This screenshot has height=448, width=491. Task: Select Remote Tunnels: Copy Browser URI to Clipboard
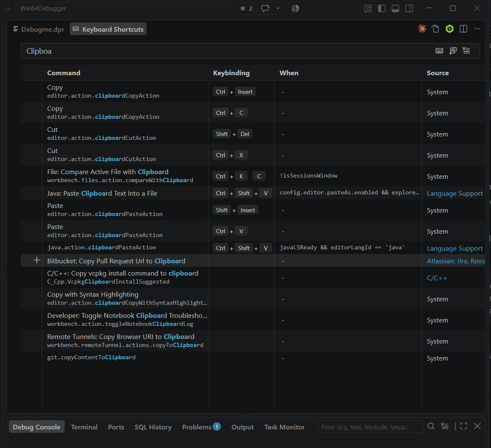pos(253,341)
